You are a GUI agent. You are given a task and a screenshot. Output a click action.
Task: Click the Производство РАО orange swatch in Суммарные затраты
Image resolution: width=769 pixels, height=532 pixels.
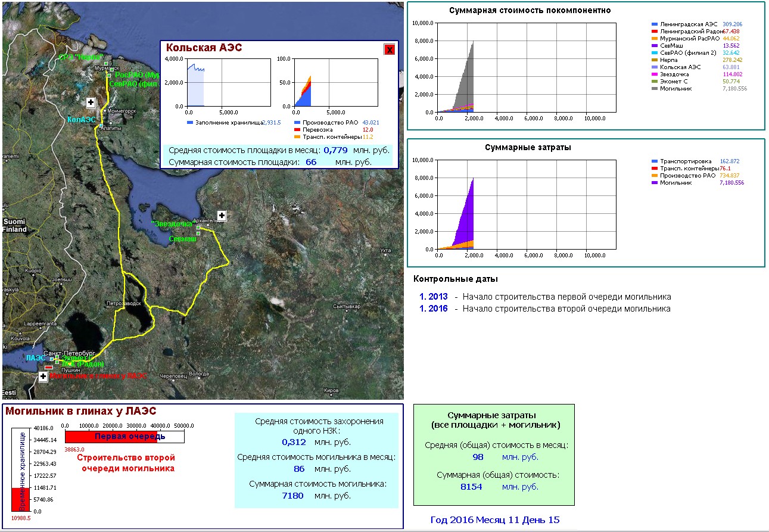coord(655,176)
